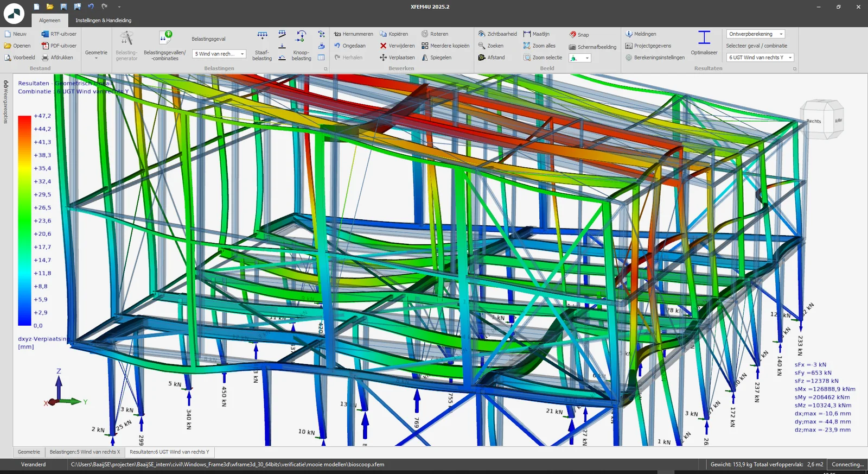The image size is (868, 474).
Task: Open '6 UGT Wind van rechts Y' combo
Action: 760,58
